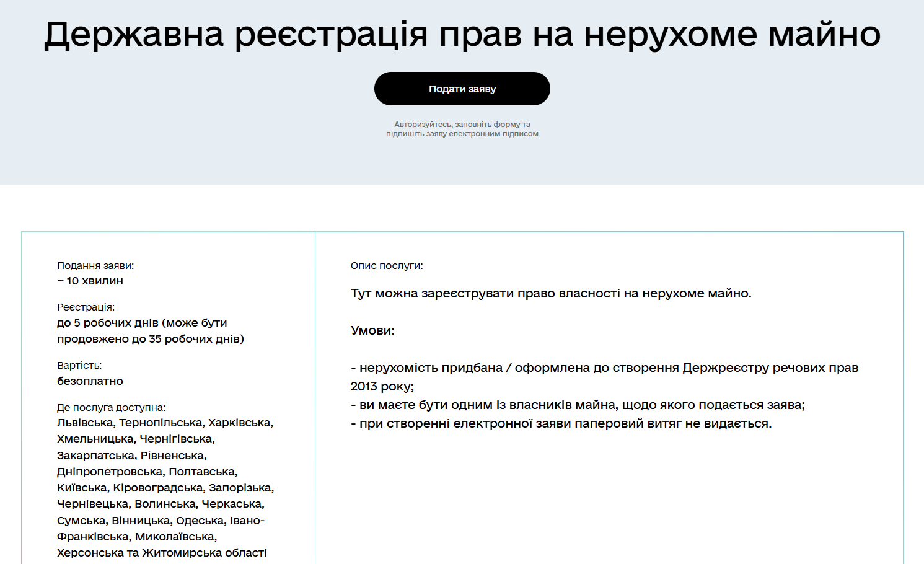
Task: Select the "Вартість:" label
Action: tap(79, 365)
